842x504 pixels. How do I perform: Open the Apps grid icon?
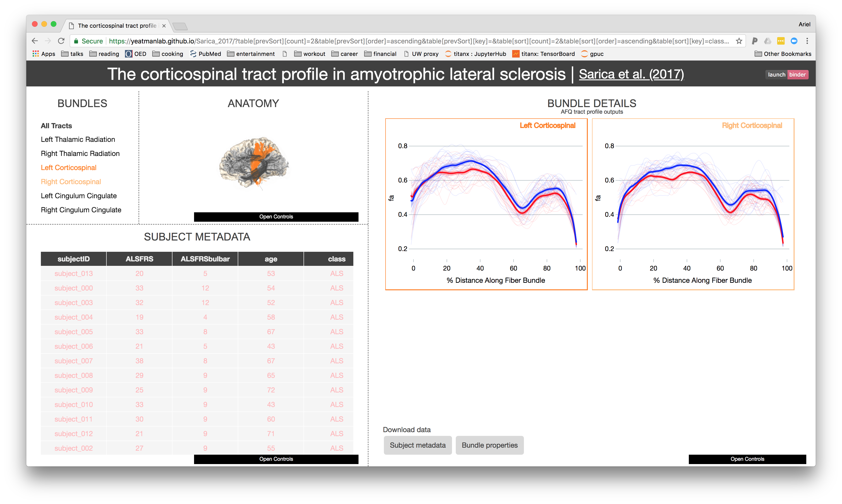click(x=36, y=54)
